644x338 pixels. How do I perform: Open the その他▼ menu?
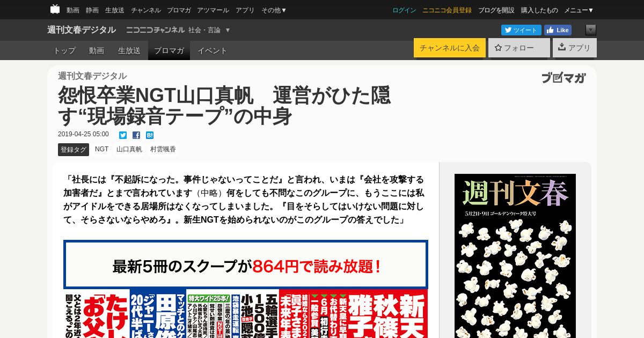[x=274, y=10]
